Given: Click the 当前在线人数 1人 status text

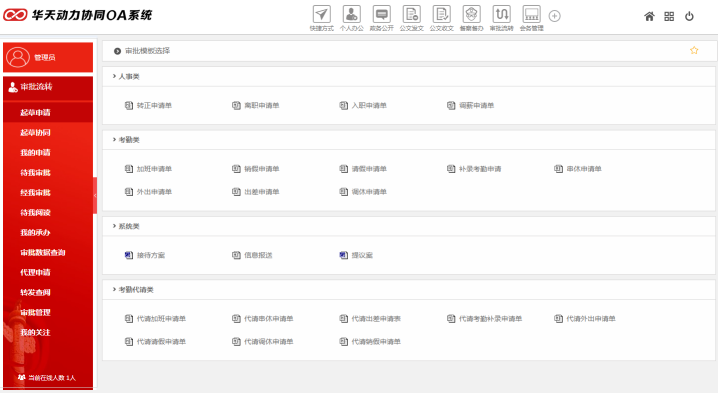Looking at the screenshot, I should pos(52,378).
